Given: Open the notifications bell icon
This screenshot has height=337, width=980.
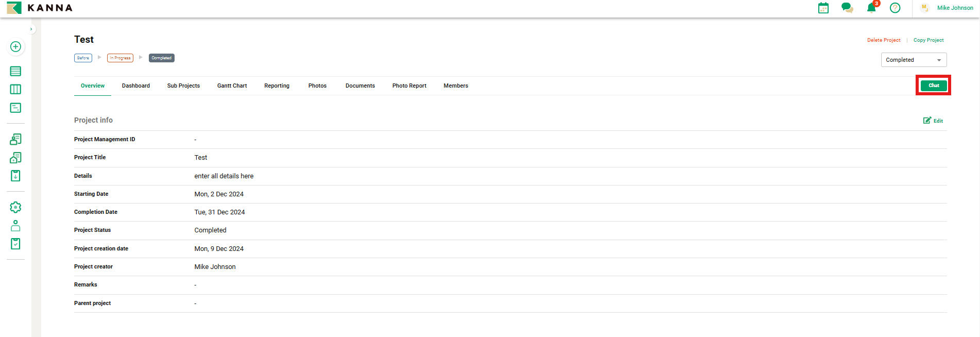Looking at the screenshot, I should [x=871, y=8].
